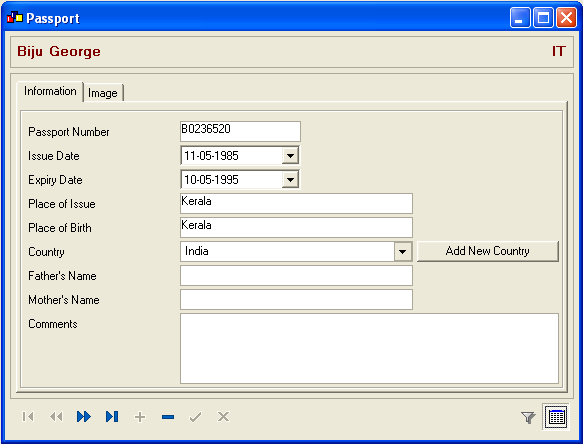The width and height of the screenshot is (583, 444).
Task: Advance with the next record double-arrow icon
Action: [x=84, y=416]
